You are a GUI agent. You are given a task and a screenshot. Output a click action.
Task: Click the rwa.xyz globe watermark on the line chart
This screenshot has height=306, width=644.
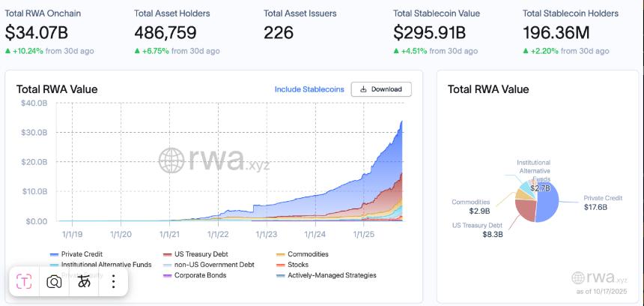[x=171, y=160]
